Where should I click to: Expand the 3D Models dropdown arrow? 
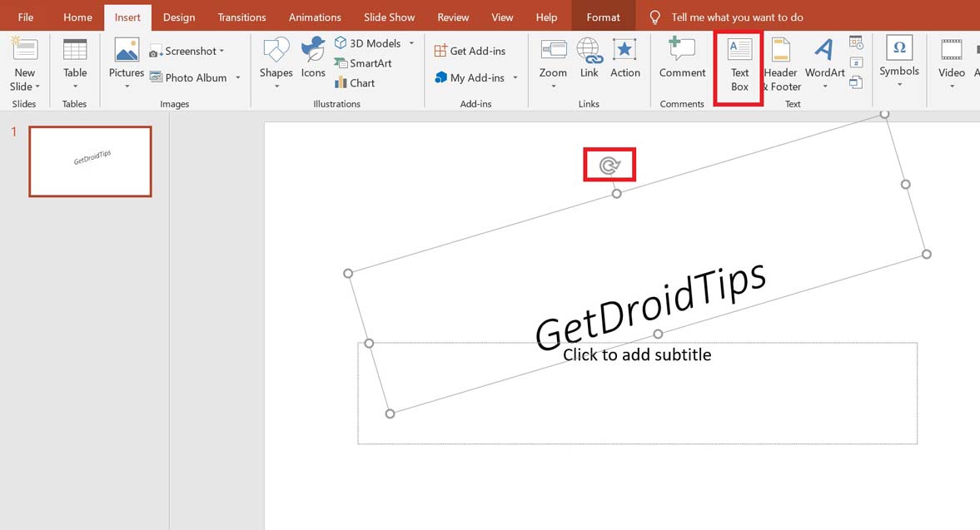(x=411, y=43)
